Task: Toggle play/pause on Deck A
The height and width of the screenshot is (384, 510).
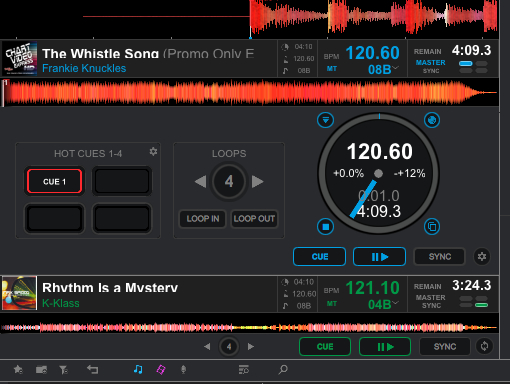Action: click(379, 257)
